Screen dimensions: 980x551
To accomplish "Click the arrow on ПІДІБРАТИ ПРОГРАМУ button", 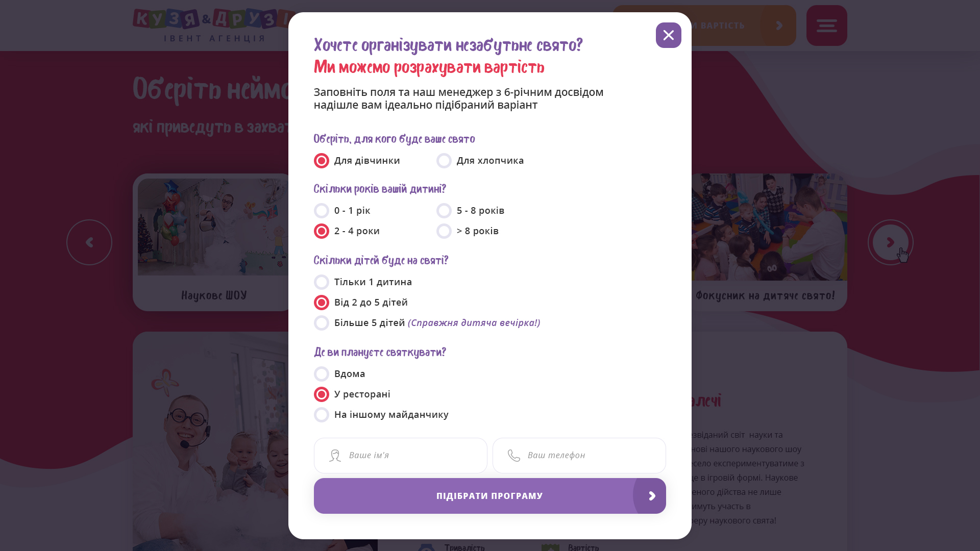I will pyautogui.click(x=651, y=496).
